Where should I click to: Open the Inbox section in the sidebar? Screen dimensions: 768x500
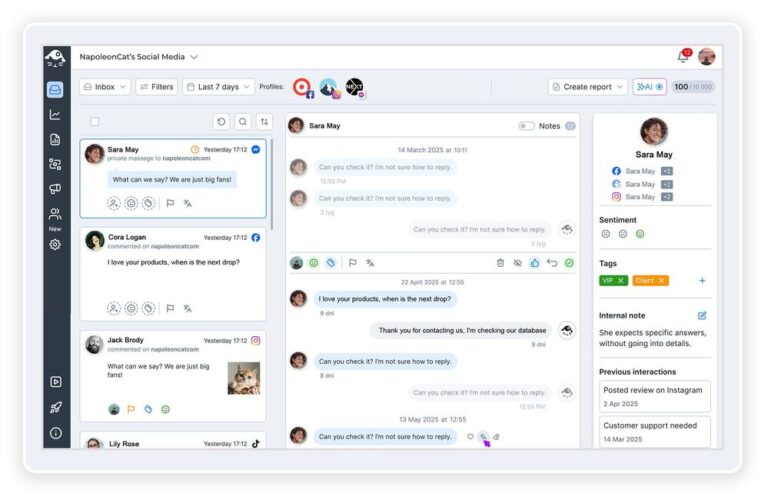tap(55, 90)
